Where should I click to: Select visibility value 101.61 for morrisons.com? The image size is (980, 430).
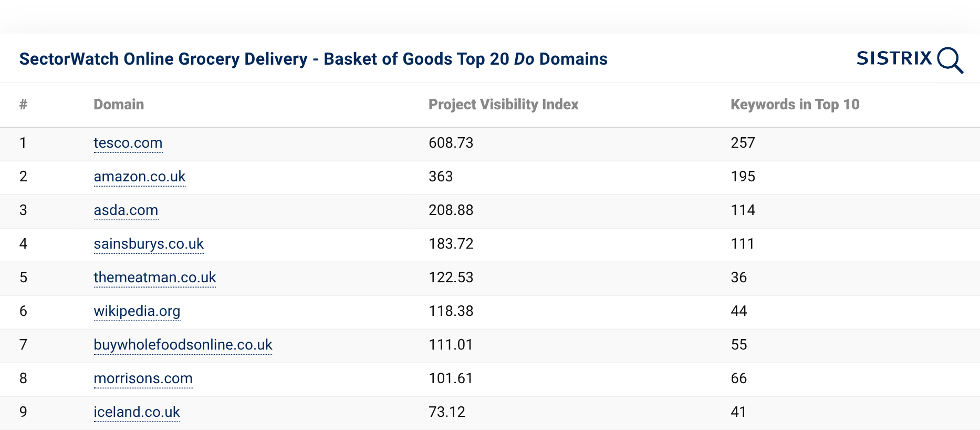point(451,378)
